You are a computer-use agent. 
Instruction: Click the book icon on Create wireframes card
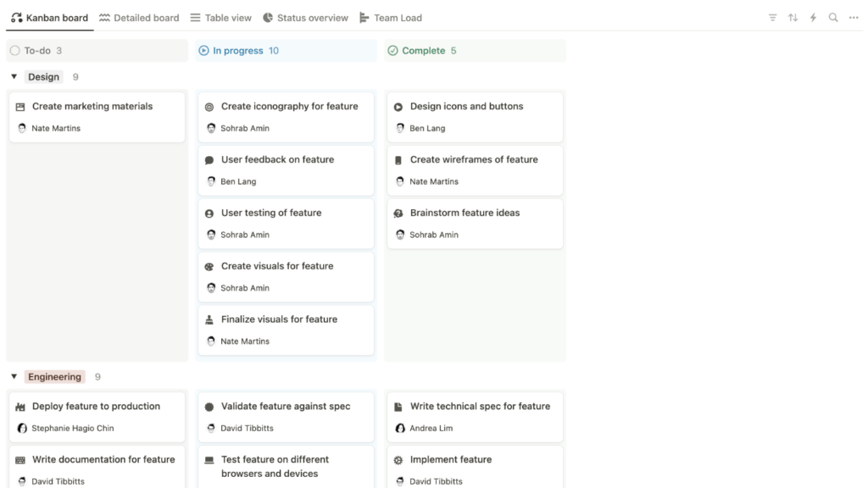click(x=398, y=159)
